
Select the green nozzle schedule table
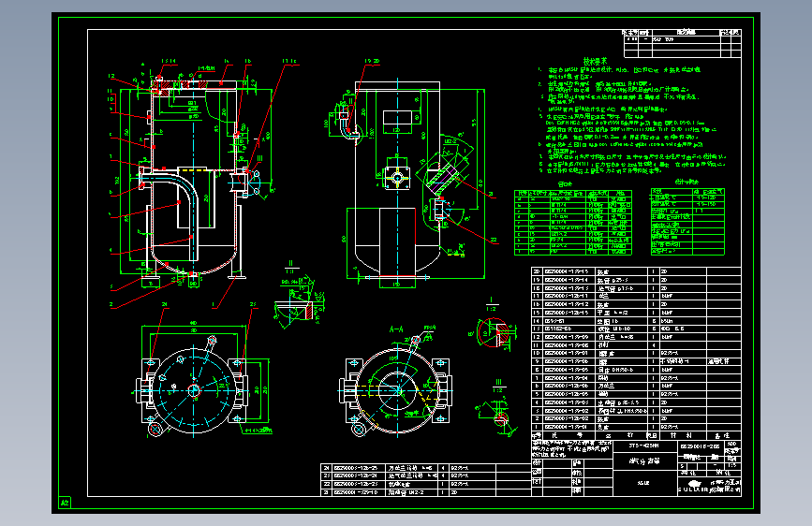pyautogui.click(x=573, y=223)
